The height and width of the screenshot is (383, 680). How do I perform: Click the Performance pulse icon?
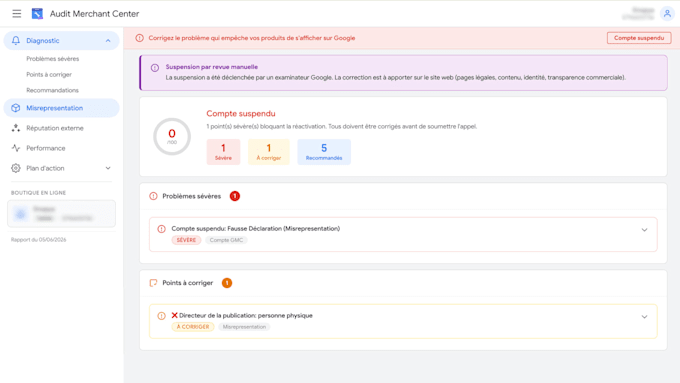click(x=16, y=148)
